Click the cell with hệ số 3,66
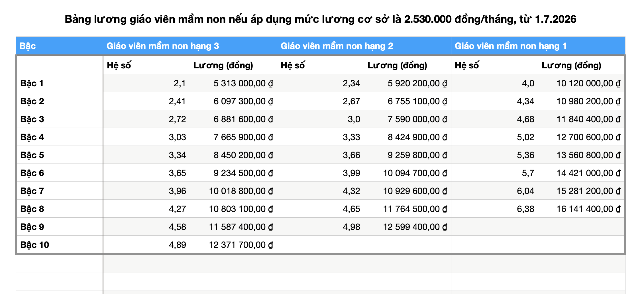 click(x=321, y=155)
